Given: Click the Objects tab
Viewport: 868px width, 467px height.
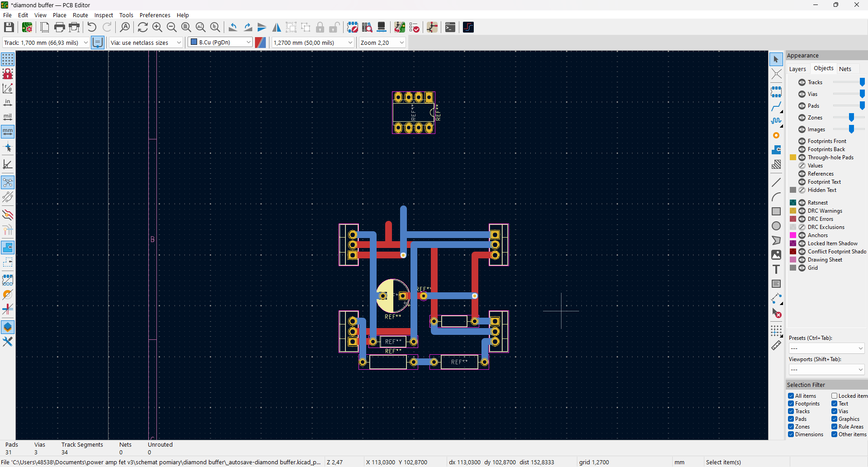Looking at the screenshot, I should (823, 68).
